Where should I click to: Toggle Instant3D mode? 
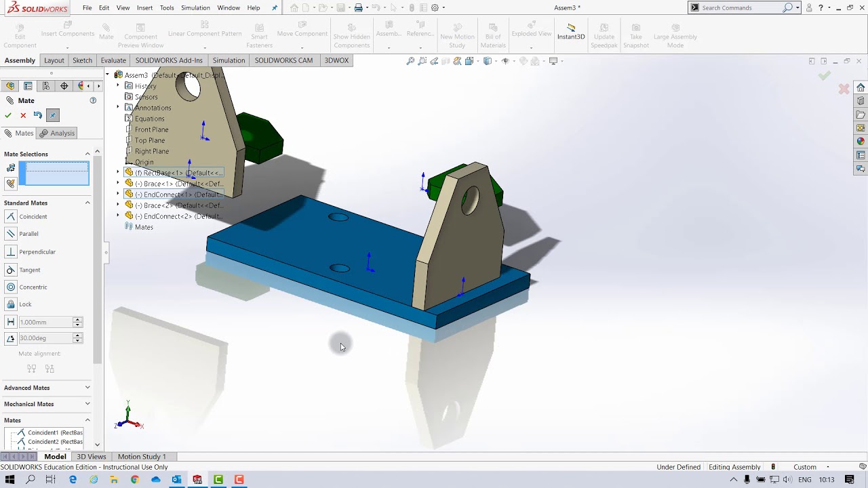(x=571, y=32)
